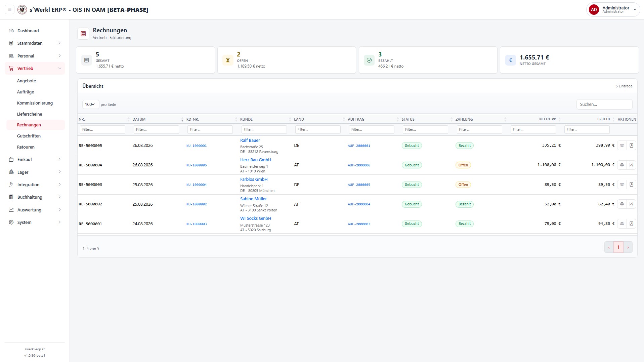View invoice RE-5000003 via eye icon

[x=622, y=185]
